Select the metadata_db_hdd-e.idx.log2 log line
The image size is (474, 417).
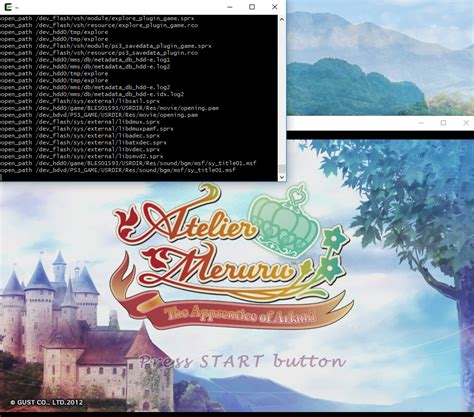coord(92,94)
